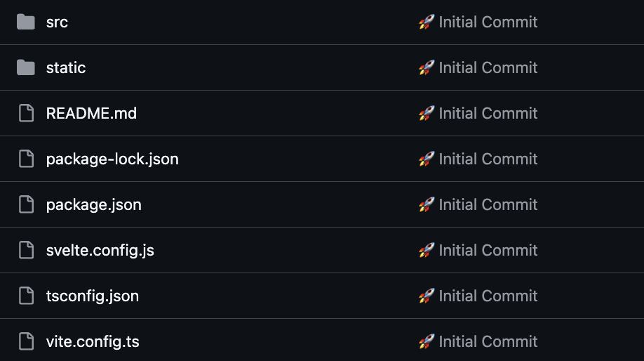View Initial Commit for src folder
Viewport: 644px width, 361px height.
pos(488,22)
